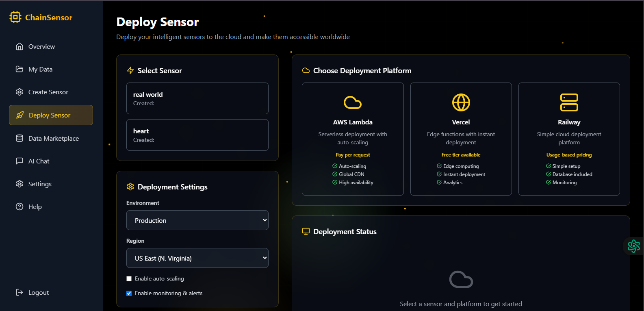Image resolution: width=644 pixels, height=311 pixels.
Task: Click the Instant deployment feature text
Action: tap(464, 174)
